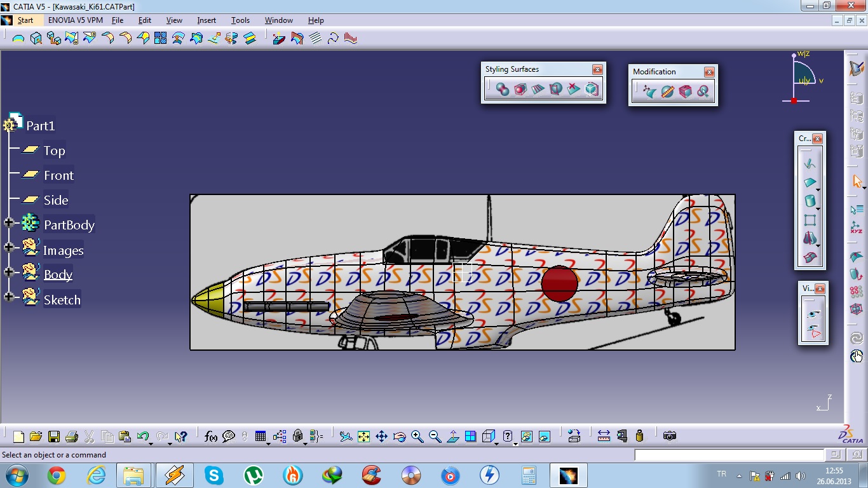Click the magnifier icon in Modification toolbar
Screen dimensions: 868x488
pos(703,92)
